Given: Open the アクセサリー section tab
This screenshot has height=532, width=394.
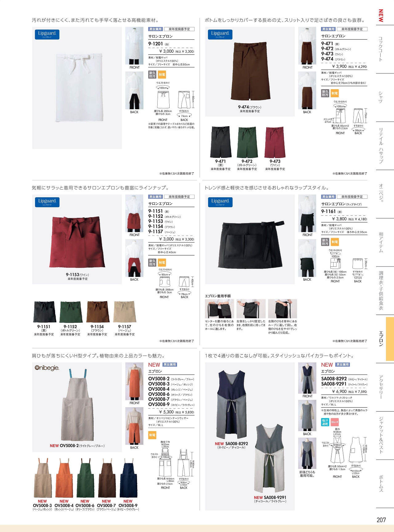Looking at the screenshot, I should click(x=381, y=387).
